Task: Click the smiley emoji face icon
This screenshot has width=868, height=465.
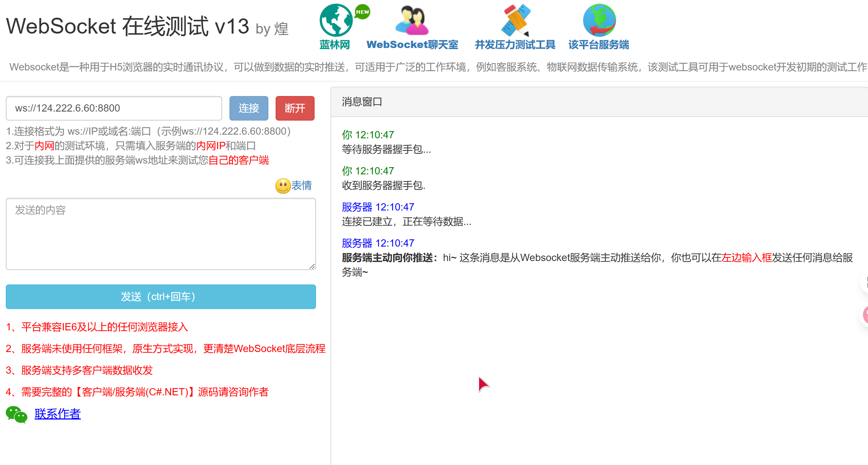Action: (282, 186)
